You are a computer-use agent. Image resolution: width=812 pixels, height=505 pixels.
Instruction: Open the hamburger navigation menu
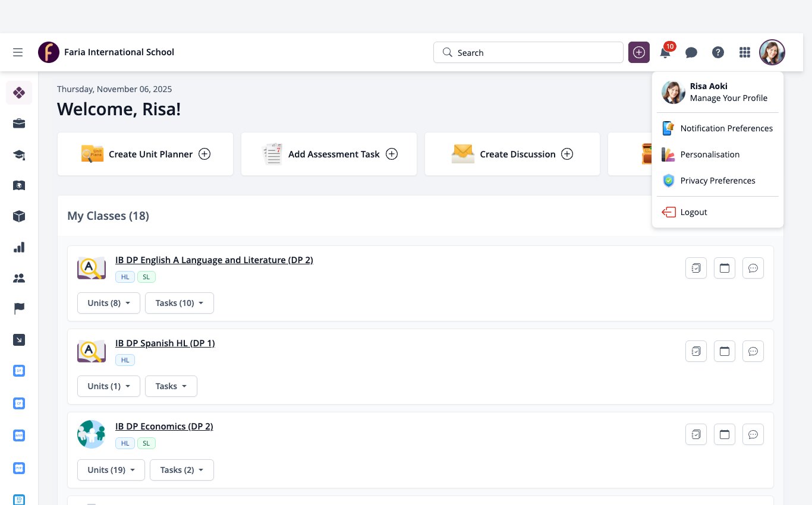point(18,52)
